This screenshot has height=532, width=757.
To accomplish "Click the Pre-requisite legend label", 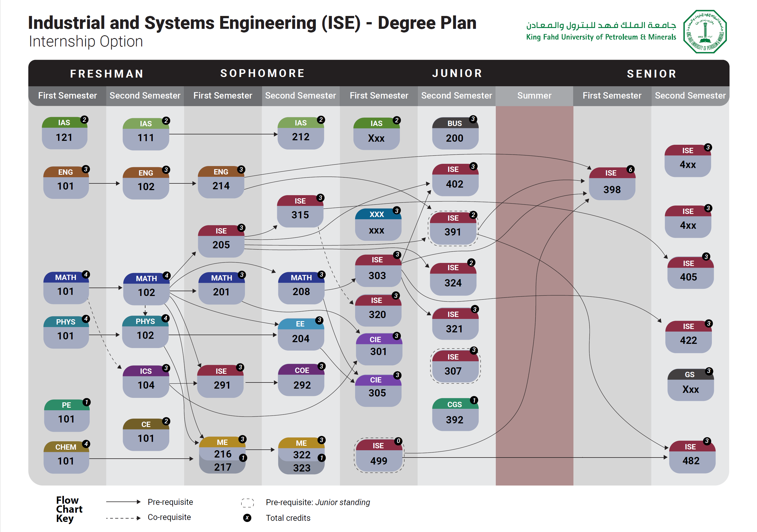I will coord(170,502).
